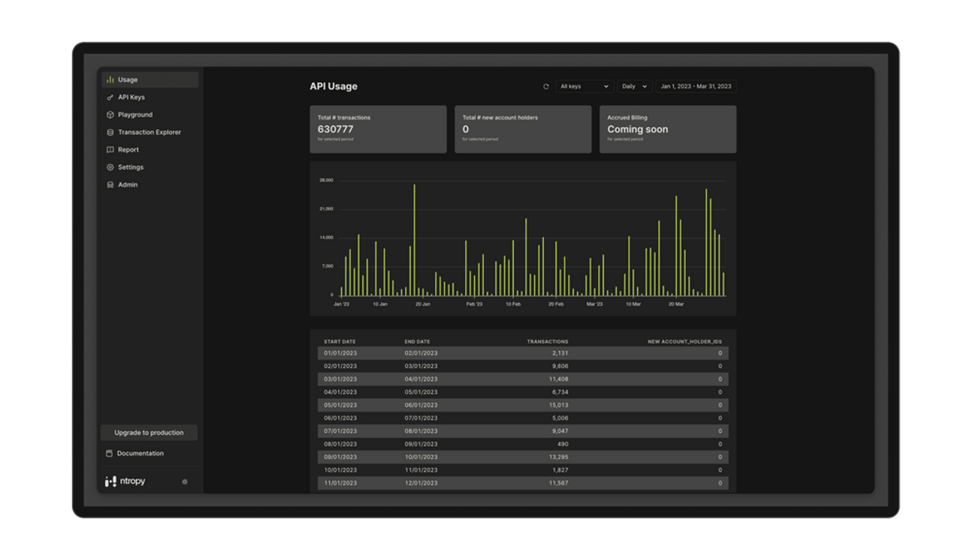Click the 20 Jan chart axis label

[423, 304]
